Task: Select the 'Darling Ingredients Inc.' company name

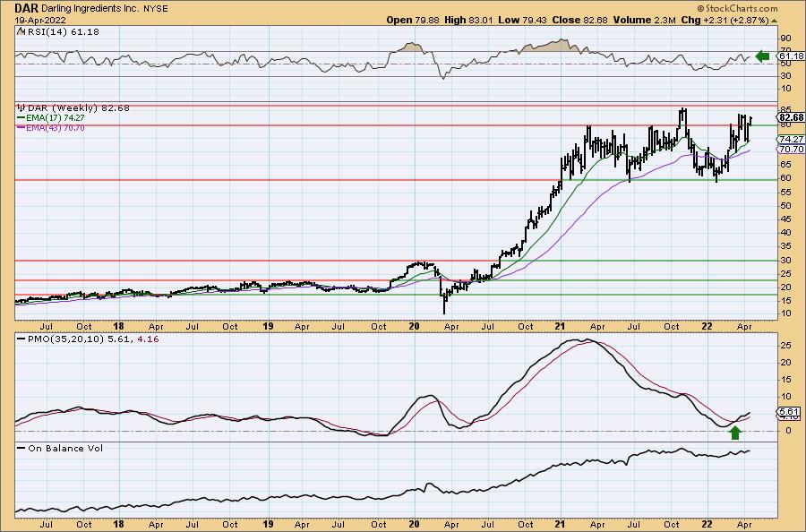Action: tap(89, 9)
